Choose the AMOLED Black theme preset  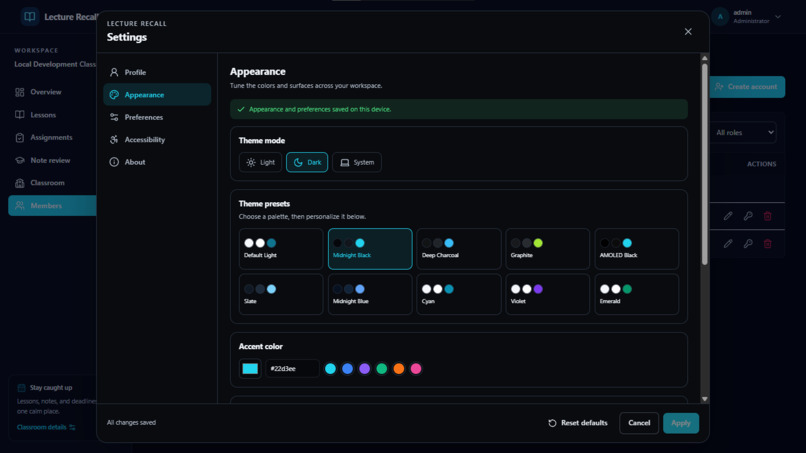637,249
